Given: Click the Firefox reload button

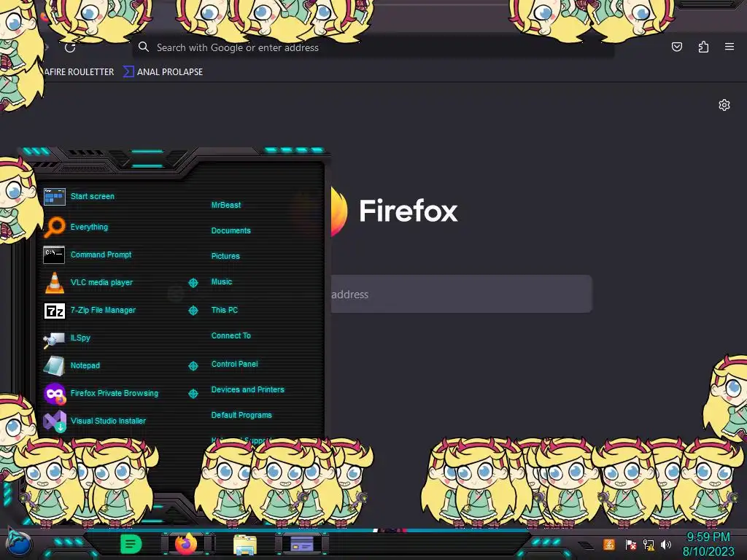Looking at the screenshot, I should point(70,47).
